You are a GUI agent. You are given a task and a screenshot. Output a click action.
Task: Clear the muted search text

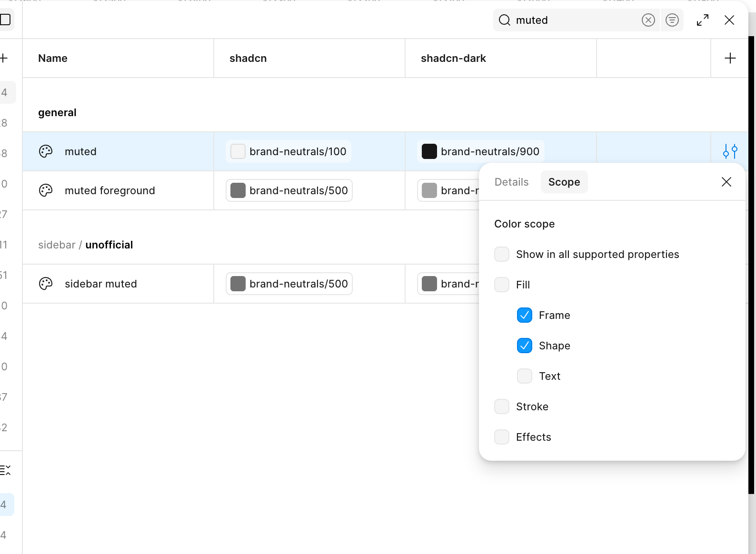648,20
